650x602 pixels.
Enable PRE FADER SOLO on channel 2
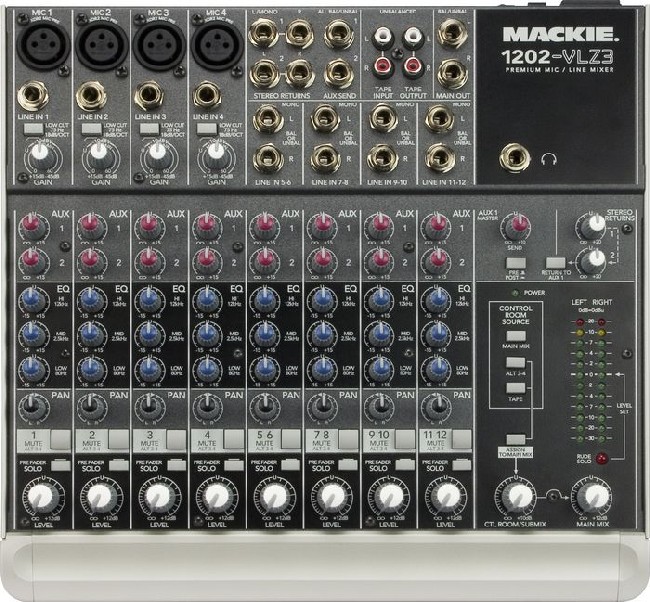[119, 465]
